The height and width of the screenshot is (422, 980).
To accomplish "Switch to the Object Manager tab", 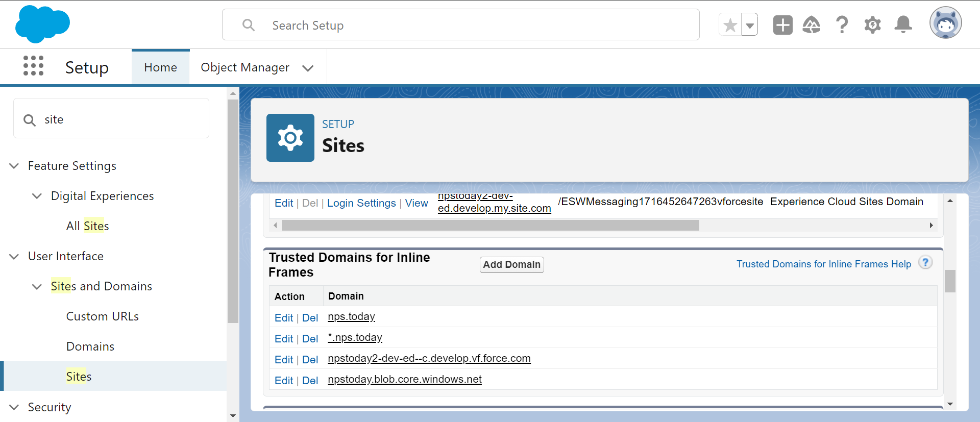I will point(245,67).
